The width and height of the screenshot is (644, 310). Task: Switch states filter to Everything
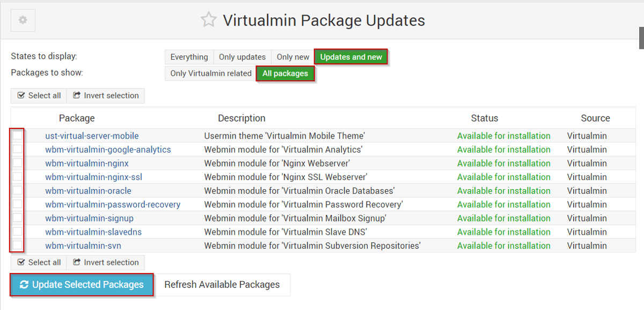tap(188, 57)
